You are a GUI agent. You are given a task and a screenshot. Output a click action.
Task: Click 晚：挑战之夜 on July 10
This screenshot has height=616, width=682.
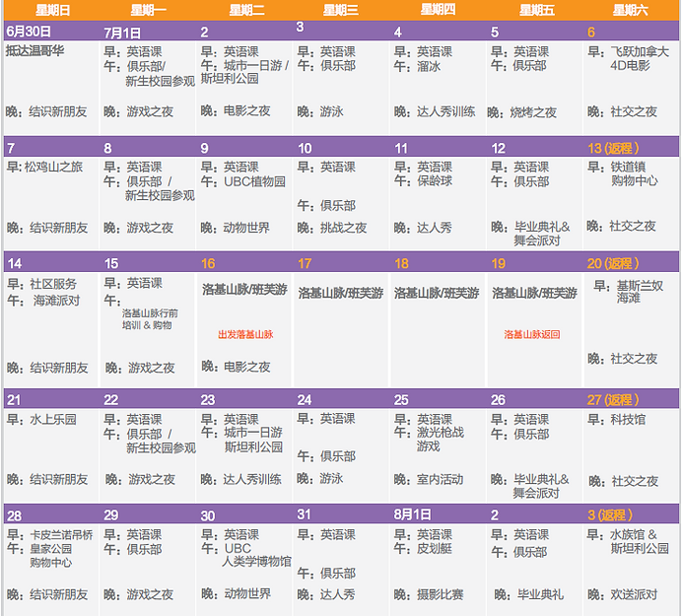point(332,228)
